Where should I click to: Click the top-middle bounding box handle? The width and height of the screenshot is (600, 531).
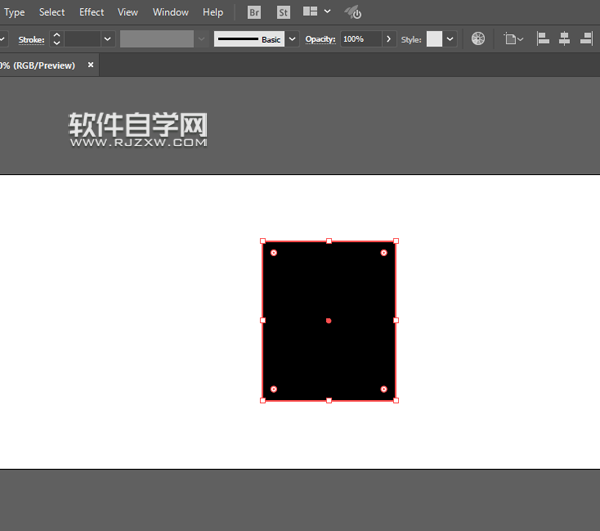(329, 241)
